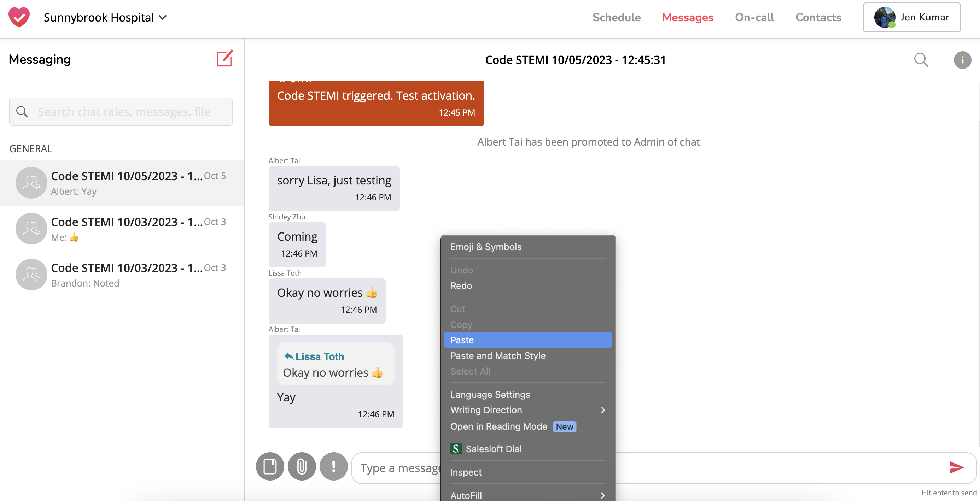Expand the AutoFill submenu

[x=528, y=495]
